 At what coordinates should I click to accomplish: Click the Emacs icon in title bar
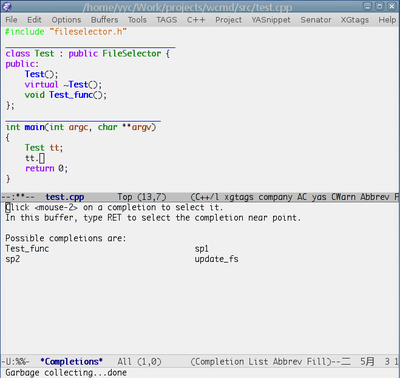[x=7, y=6]
